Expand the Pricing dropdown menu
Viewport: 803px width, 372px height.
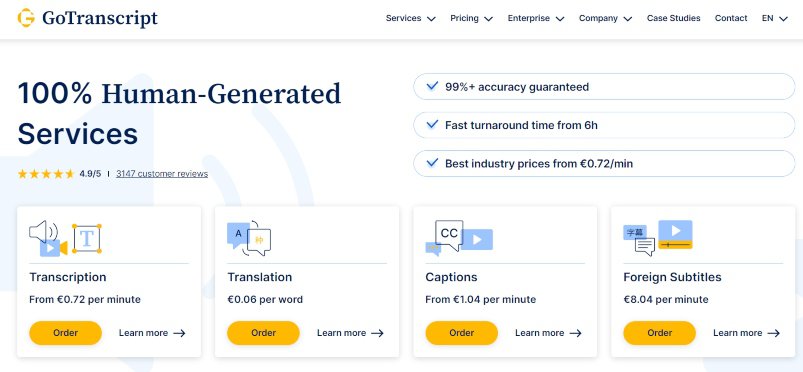click(x=471, y=18)
